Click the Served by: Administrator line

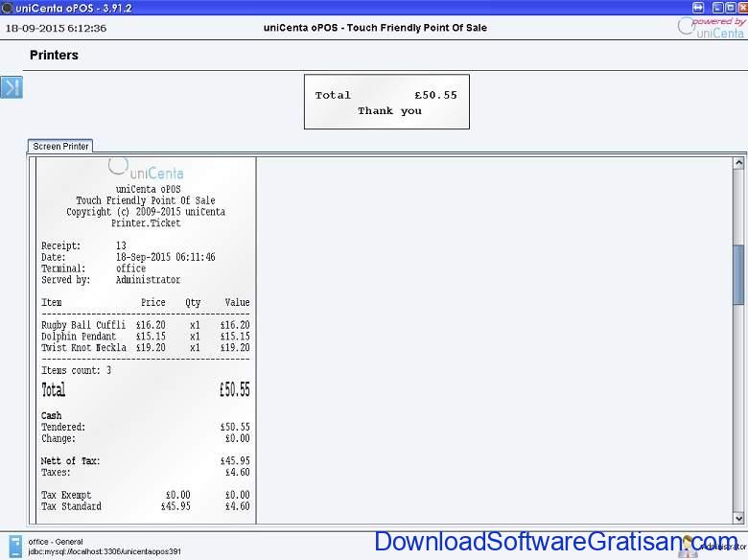[x=110, y=280]
